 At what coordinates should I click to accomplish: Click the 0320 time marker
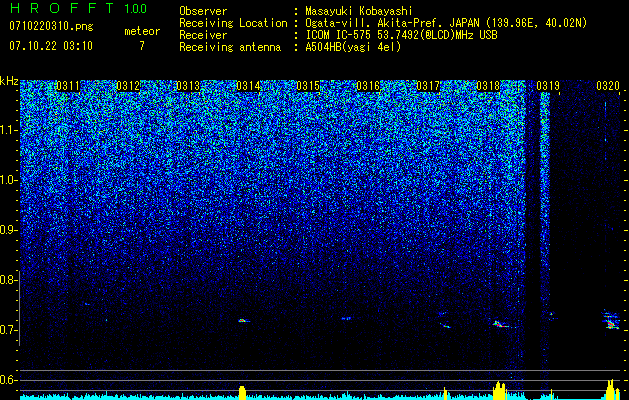coord(608,86)
